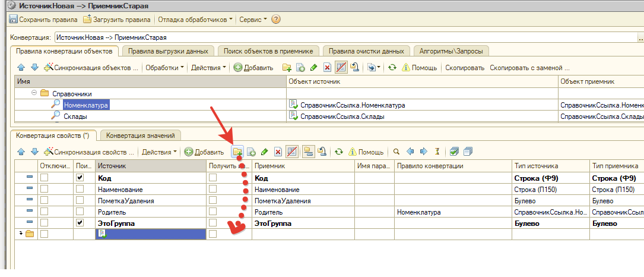Tick 'Получить из' checkbox for ЭтоГруппа row
The width and height of the screenshot is (644, 277).
212,223
